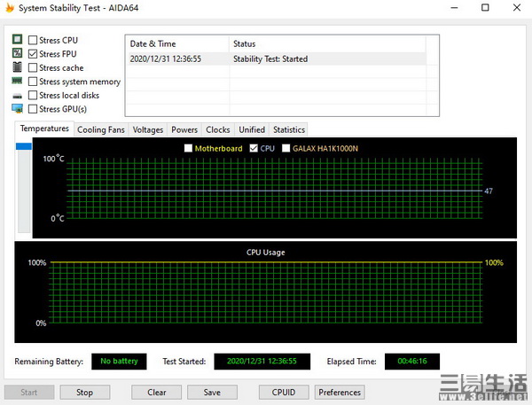Enable the Stress system memory checkbox

click(33, 82)
